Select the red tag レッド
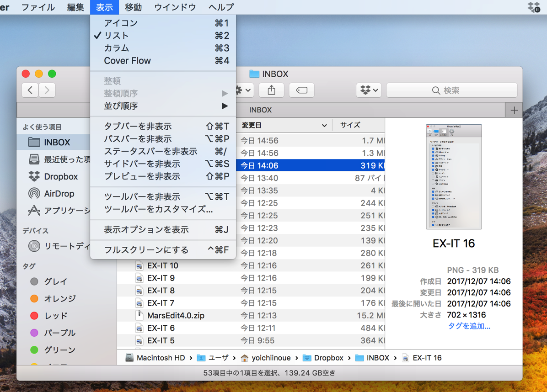547x392 pixels. click(49, 316)
